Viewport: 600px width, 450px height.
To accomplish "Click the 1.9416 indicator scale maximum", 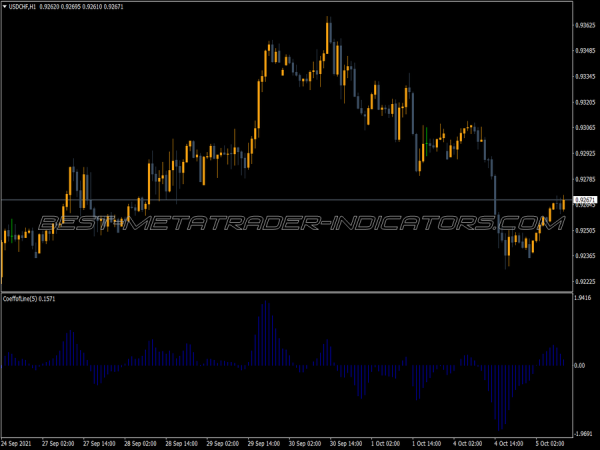I will 583,298.
